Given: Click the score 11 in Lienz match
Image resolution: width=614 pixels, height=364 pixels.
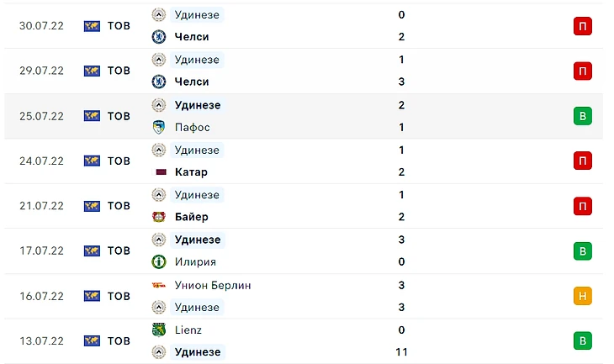Looking at the screenshot, I should click(x=401, y=352).
